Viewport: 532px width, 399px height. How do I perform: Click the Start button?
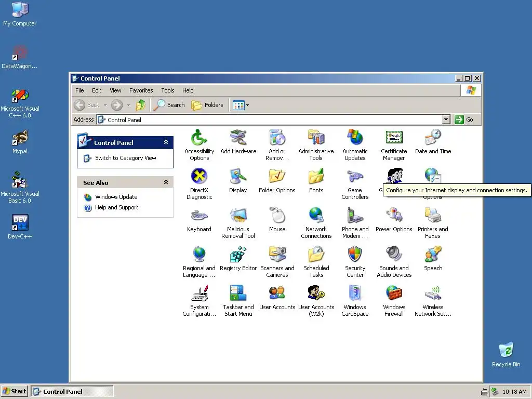pos(14,391)
